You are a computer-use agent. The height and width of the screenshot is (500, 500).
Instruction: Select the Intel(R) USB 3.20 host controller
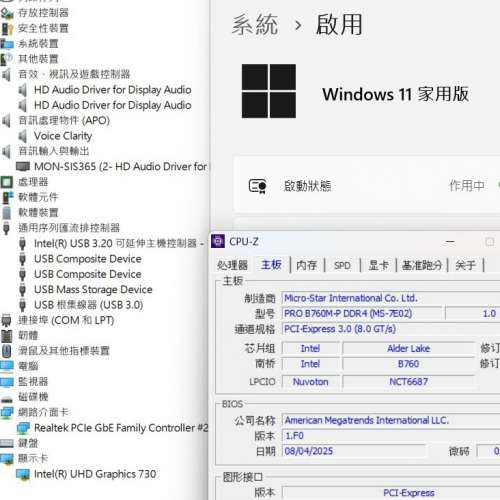(x=119, y=243)
